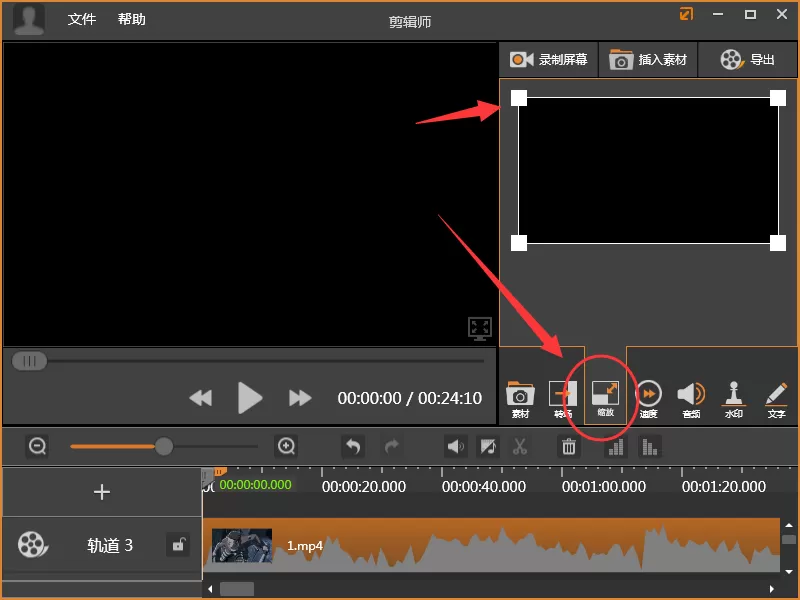
Task: Click the film reel icon of 轨道 3
Action: click(x=33, y=544)
